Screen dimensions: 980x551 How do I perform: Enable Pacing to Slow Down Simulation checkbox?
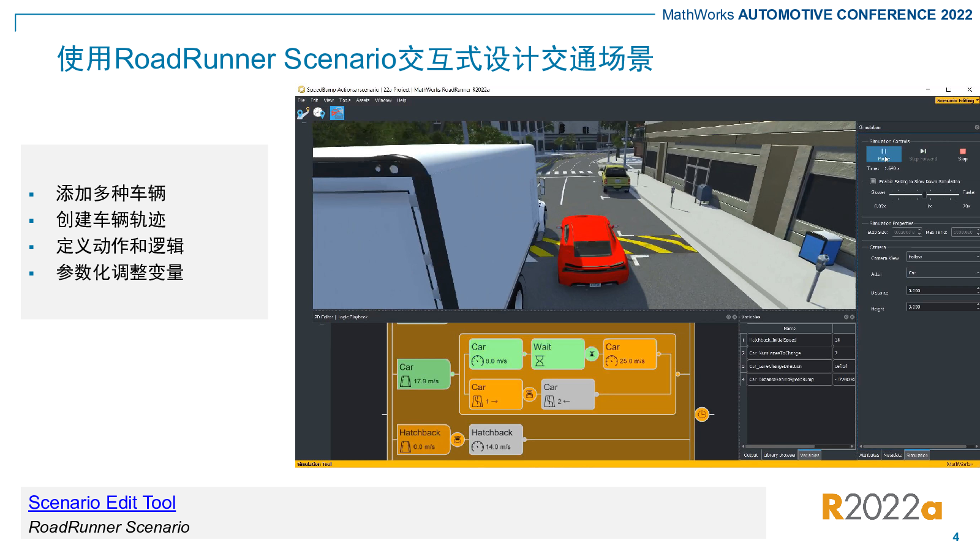[x=873, y=181]
